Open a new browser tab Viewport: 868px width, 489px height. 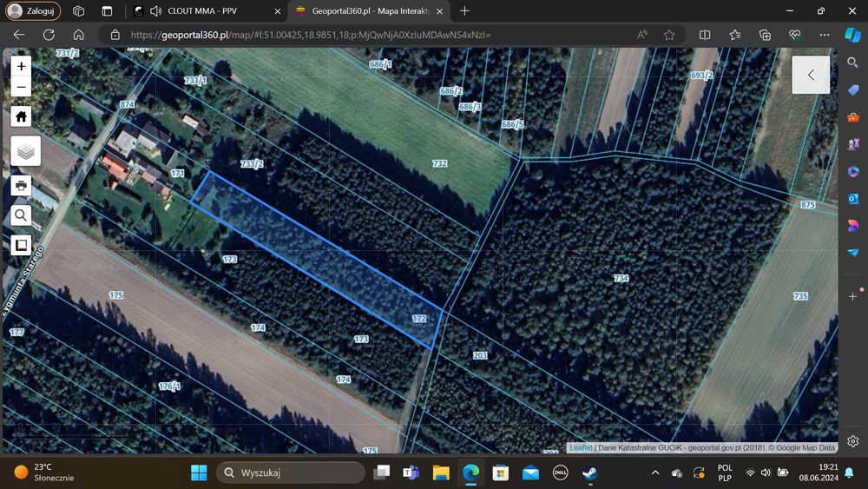464,11
